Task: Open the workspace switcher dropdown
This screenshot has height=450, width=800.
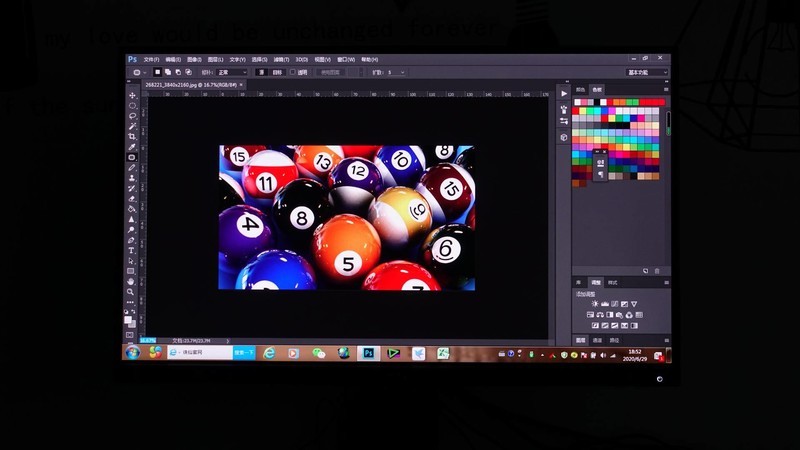Action: 645,72
